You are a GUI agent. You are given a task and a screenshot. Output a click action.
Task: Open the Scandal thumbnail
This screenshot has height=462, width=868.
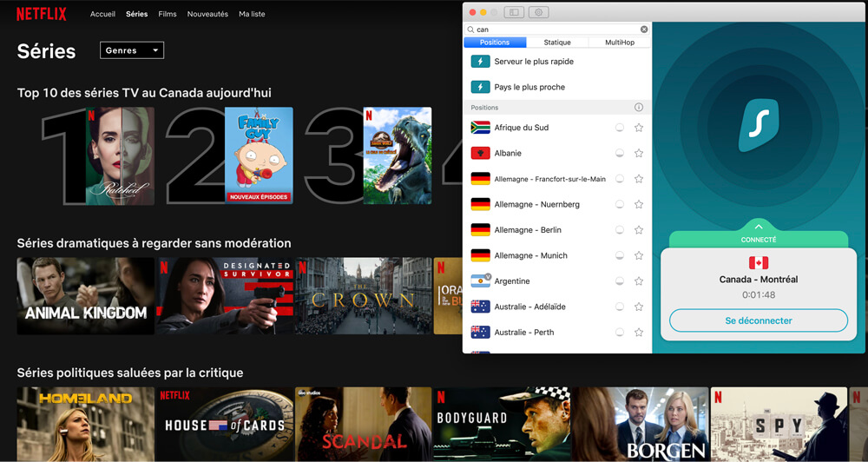point(363,425)
